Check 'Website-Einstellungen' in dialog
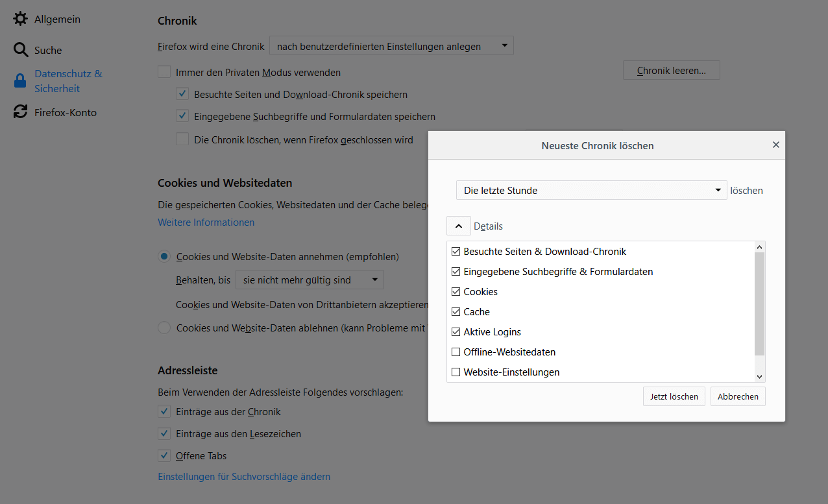 (456, 372)
